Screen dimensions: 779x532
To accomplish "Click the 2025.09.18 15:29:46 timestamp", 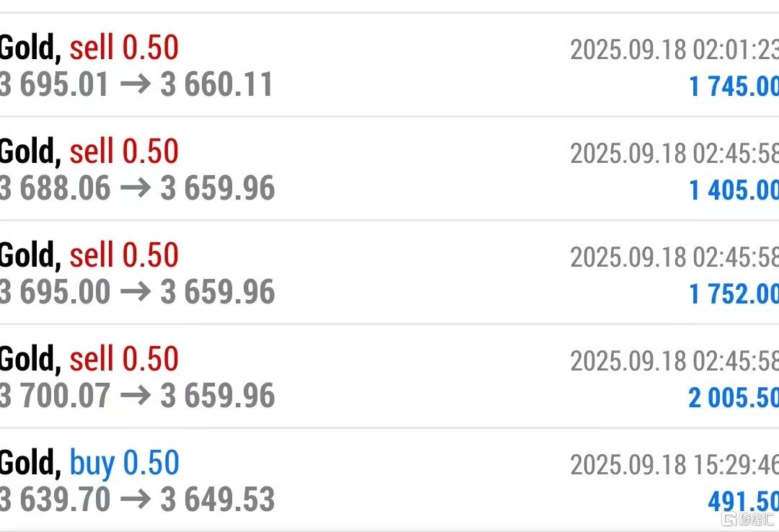I will [674, 465].
